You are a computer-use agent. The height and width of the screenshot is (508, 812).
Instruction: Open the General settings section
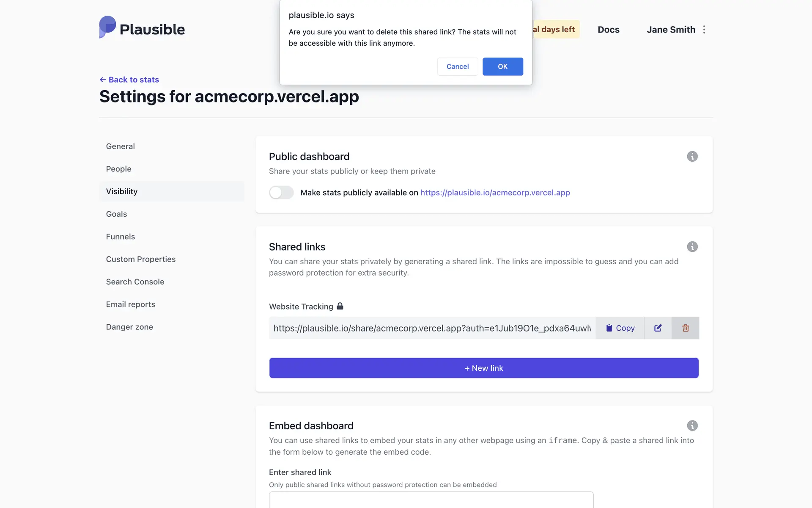[x=121, y=146]
